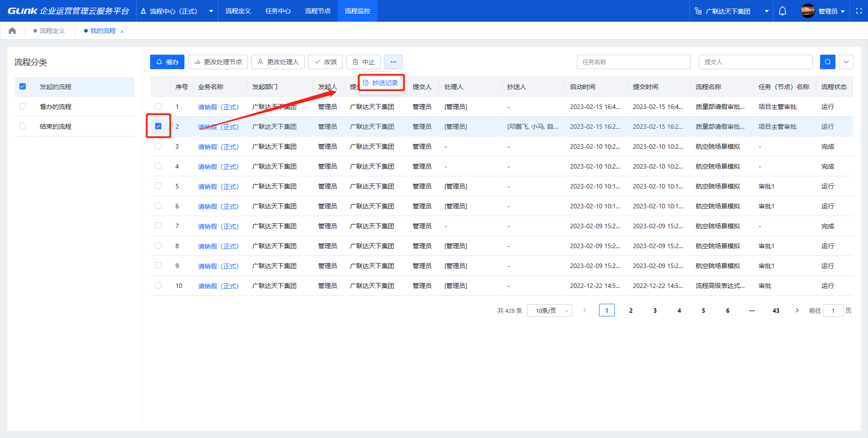
Task: Click the blue search magnifier button
Action: click(x=828, y=62)
